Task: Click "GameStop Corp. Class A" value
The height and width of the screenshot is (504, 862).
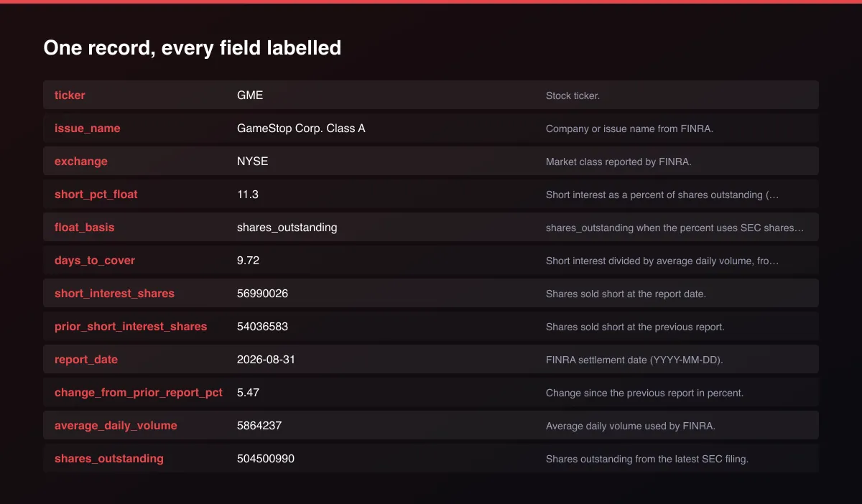Action: pos(301,129)
